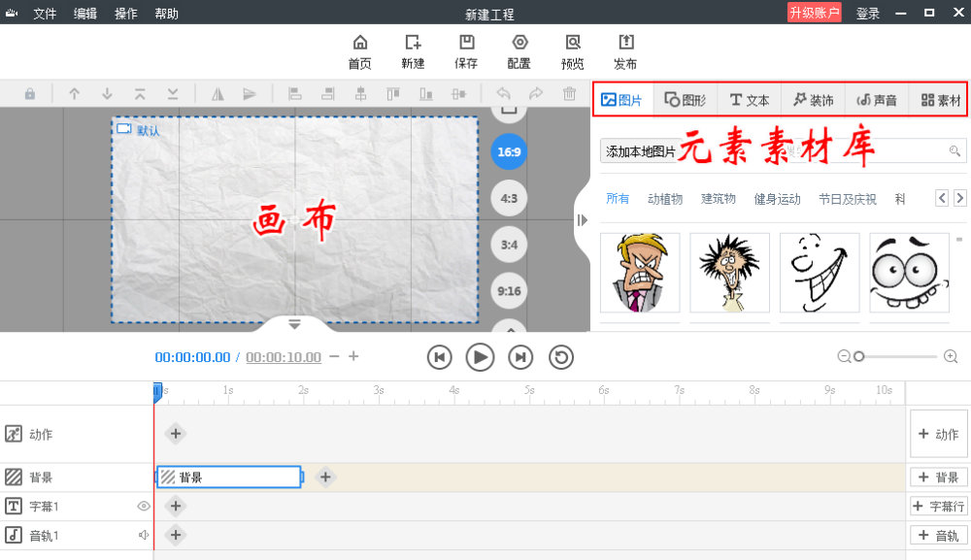Viewport: 971px width, 560px height.
Task: Open the 文件 (File) menu
Action: point(44,13)
